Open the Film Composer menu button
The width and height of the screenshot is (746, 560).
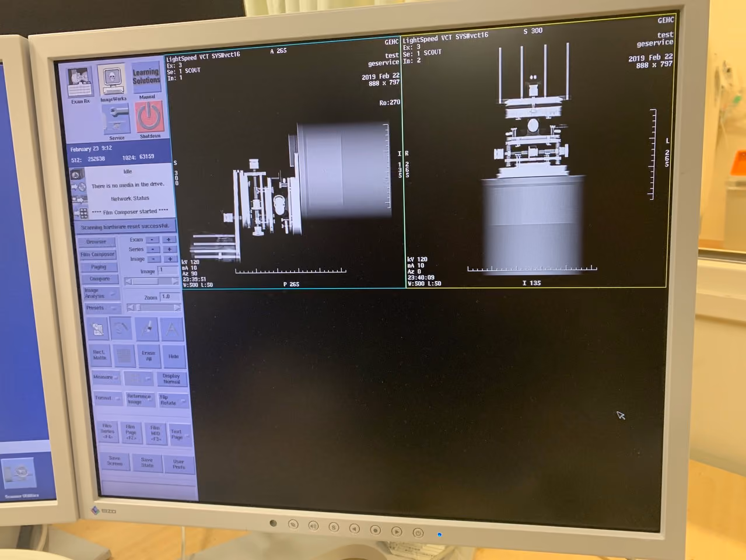coord(97,254)
